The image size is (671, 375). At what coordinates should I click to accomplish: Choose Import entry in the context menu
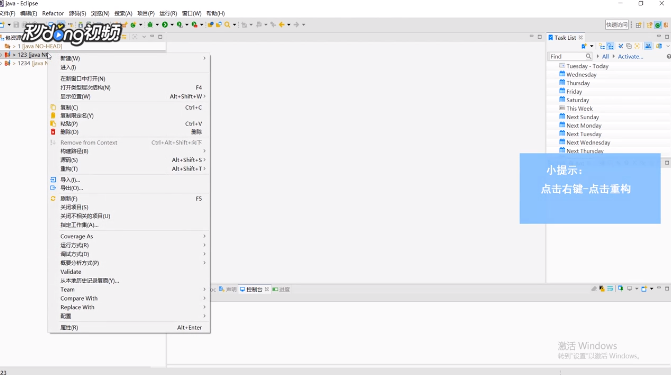pyautogui.click(x=129, y=180)
